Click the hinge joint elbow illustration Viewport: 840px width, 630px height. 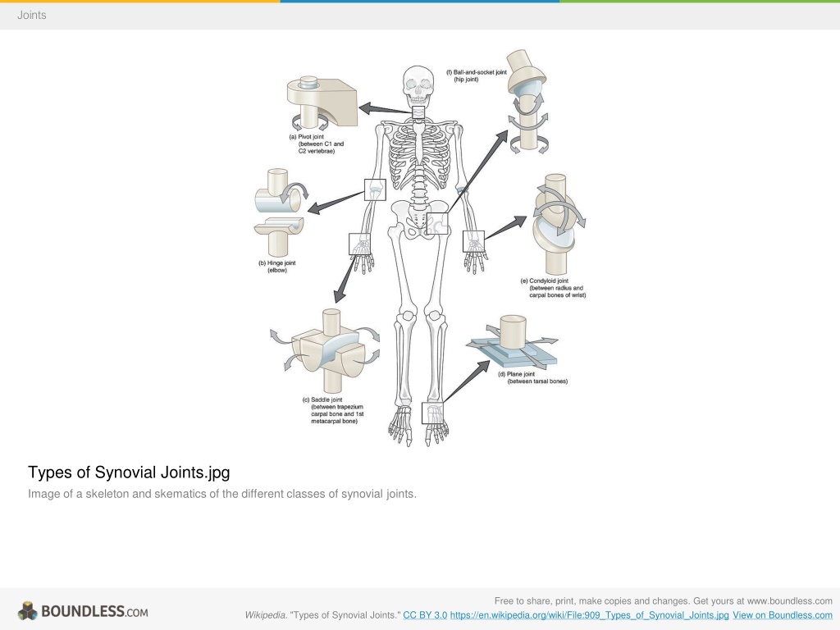click(x=281, y=212)
